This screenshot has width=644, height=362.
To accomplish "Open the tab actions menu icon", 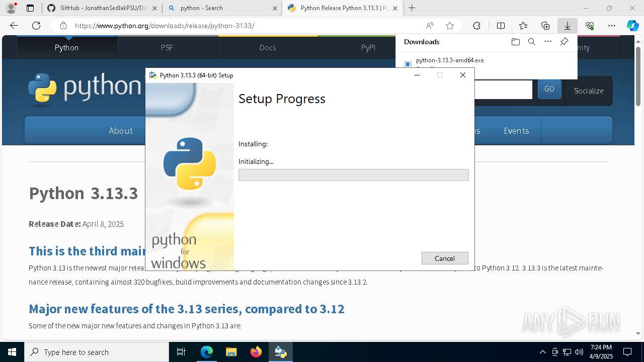I will 30,8.
